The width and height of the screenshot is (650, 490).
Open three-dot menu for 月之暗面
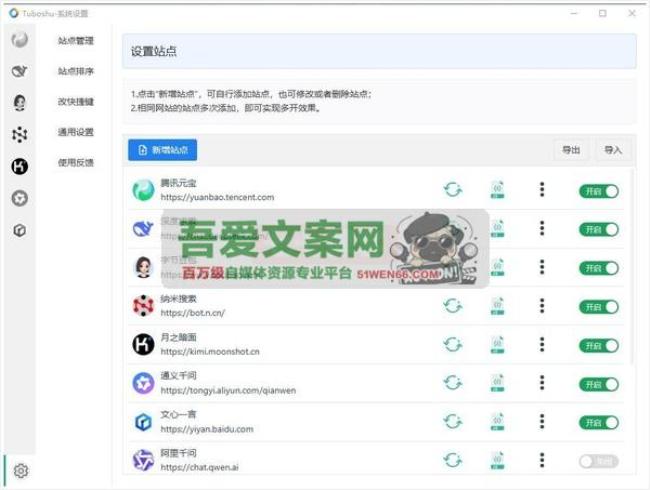click(542, 344)
